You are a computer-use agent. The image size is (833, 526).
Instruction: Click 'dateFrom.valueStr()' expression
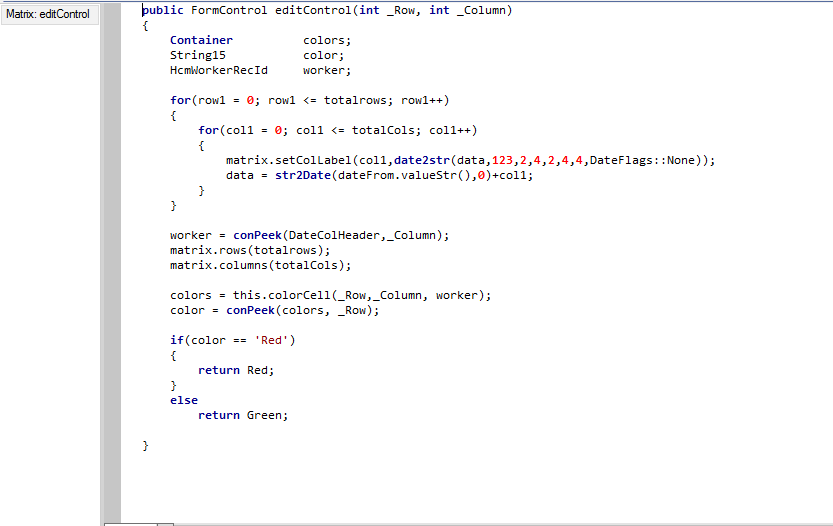click(404, 175)
